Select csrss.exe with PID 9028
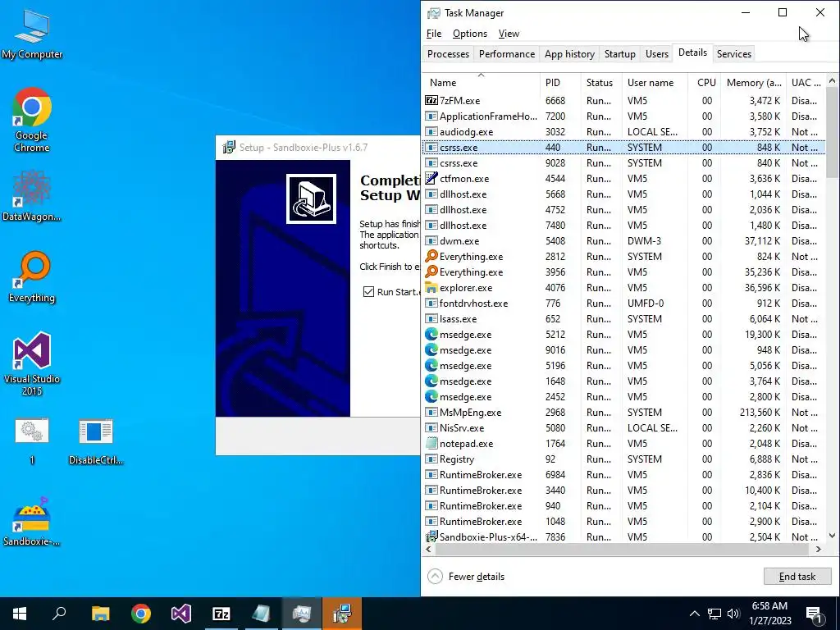Screen dimensions: 840x630 [623, 163]
